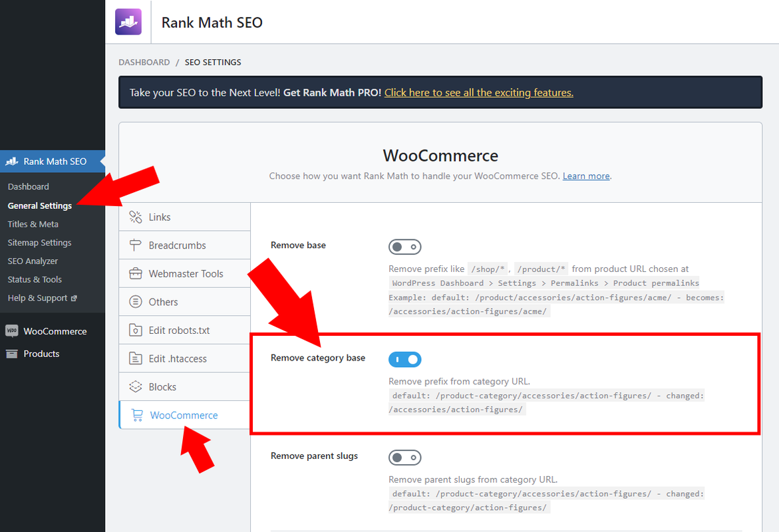This screenshot has height=532, width=779.
Task: Click the Edit robots.txt file icon
Action: (x=136, y=331)
